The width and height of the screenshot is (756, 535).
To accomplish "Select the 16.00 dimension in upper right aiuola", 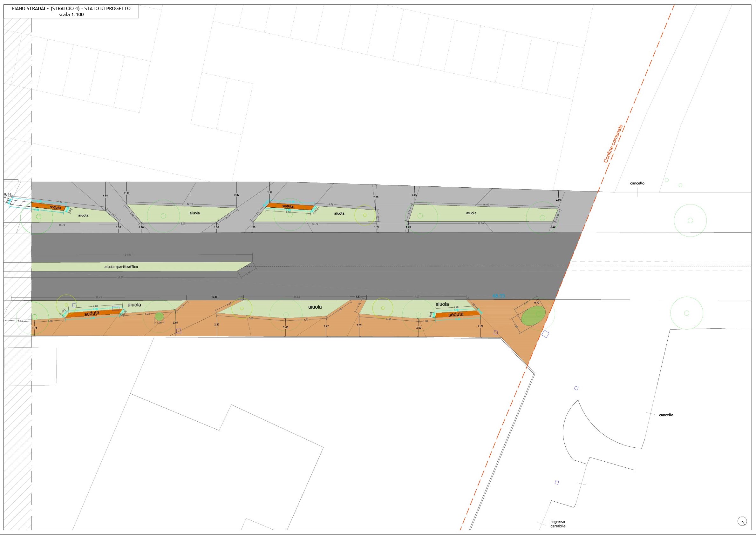I will [486, 204].
